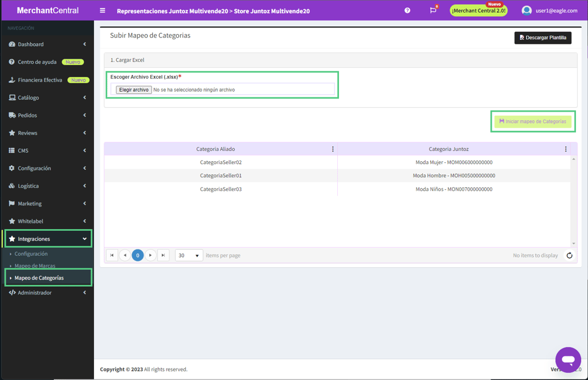The width and height of the screenshot is (588, 380).
Task: Collapse the Integraciones menu chevron
Action: pyautogui.click(x=84, y=239)
